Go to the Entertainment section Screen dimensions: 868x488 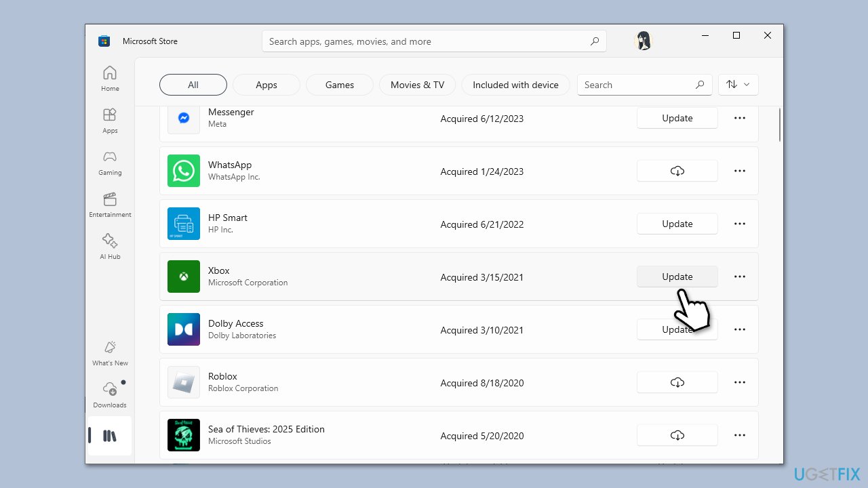tap(109, 205)
